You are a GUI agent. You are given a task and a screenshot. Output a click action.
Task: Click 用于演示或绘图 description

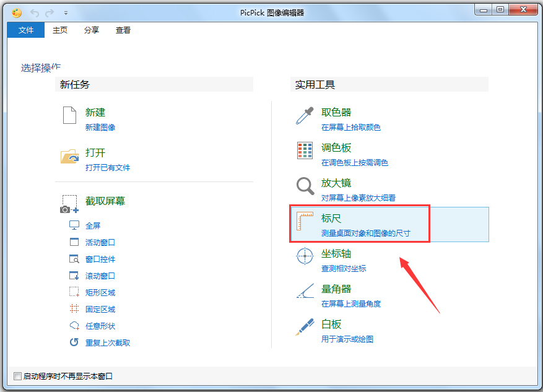[347, 339]
